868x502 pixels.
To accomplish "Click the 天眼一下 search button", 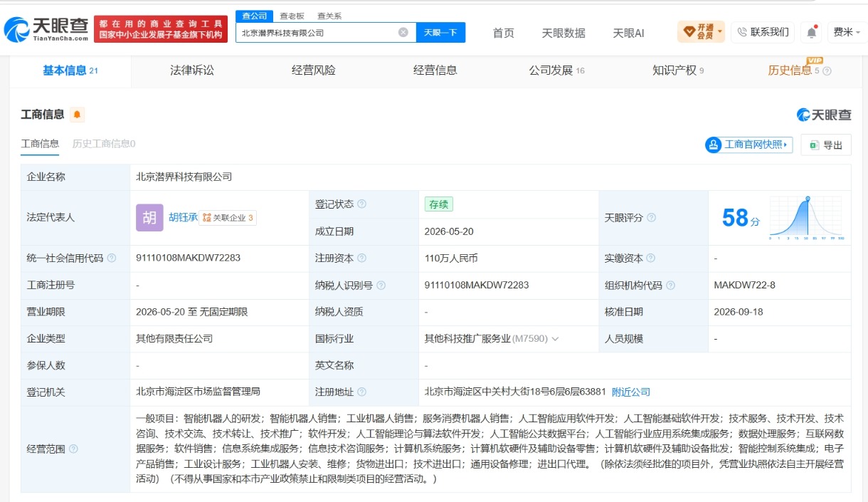I will (x=440, y=32).
